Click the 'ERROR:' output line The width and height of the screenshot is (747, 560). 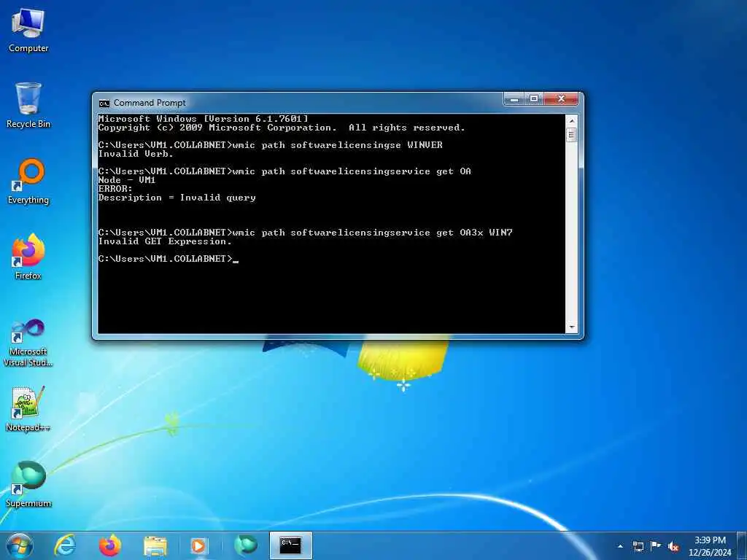point(115,189)
